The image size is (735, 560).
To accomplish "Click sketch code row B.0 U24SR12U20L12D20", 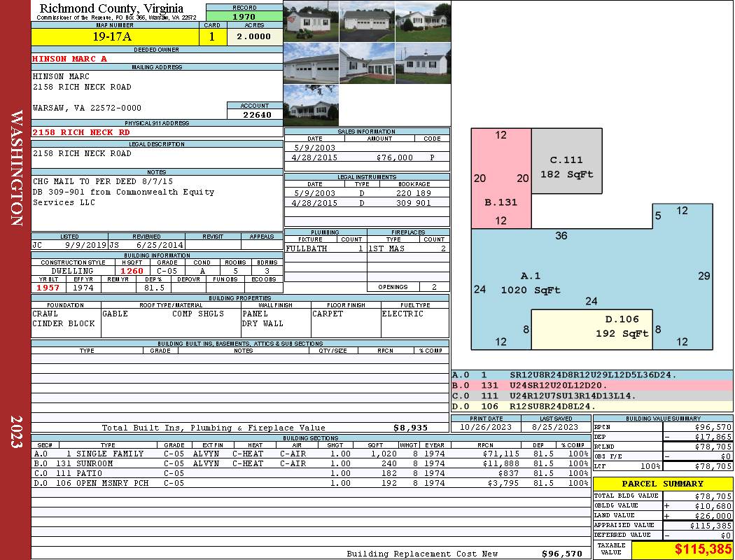I will tap(592, 385).
